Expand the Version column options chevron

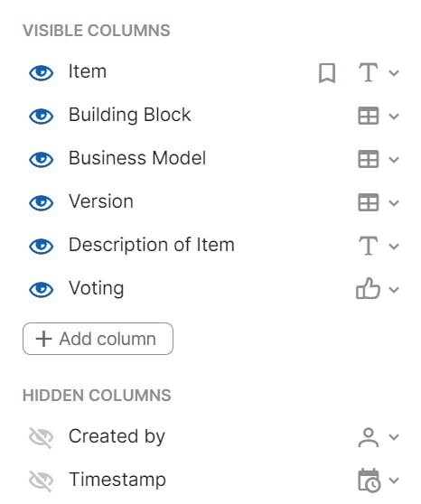tap(394, 203)
